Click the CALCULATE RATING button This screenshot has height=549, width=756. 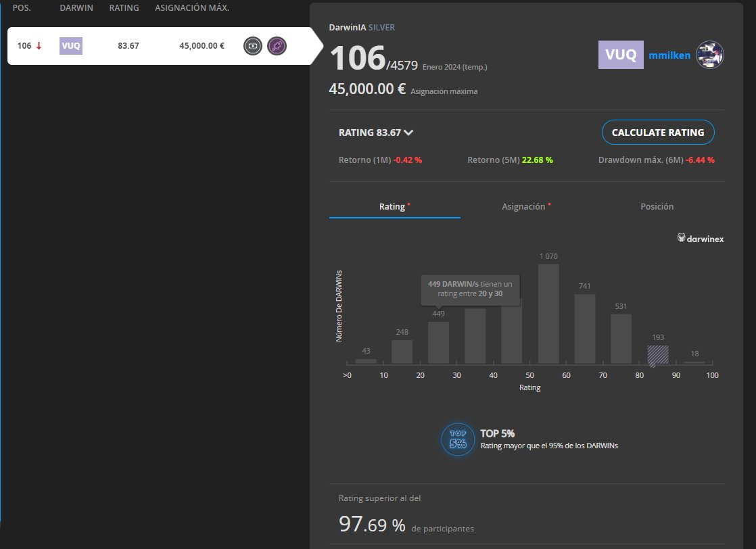pyautogui.click(x=658, y=132)
